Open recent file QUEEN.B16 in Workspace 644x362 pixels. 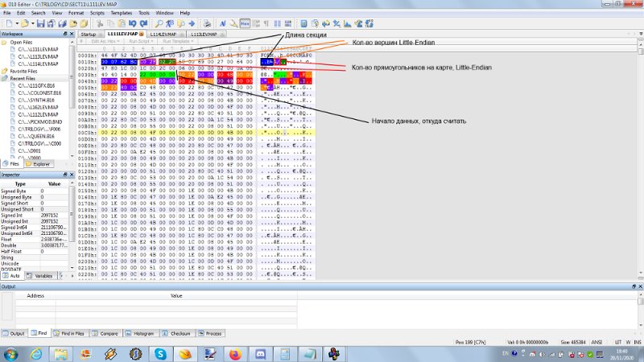point(36,136)
